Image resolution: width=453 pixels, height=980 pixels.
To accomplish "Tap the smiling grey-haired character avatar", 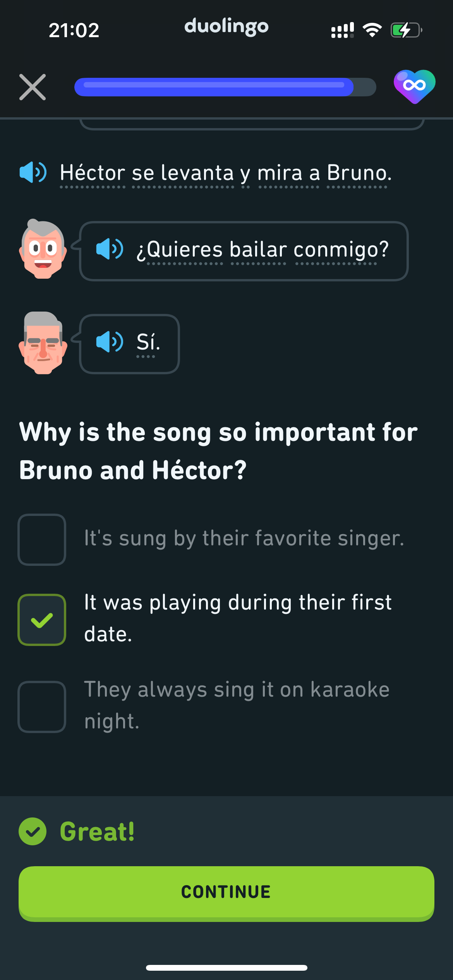I will tap(43, 249).
